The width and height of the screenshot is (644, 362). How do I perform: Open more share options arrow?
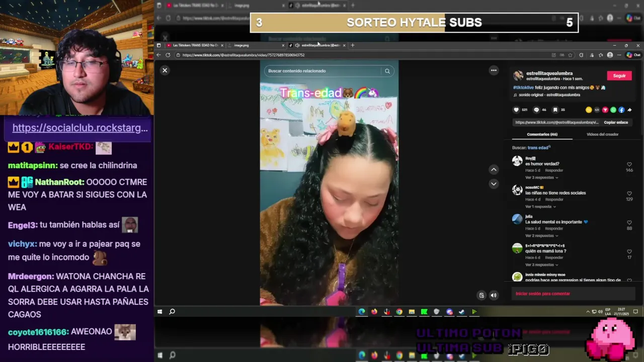629,110
